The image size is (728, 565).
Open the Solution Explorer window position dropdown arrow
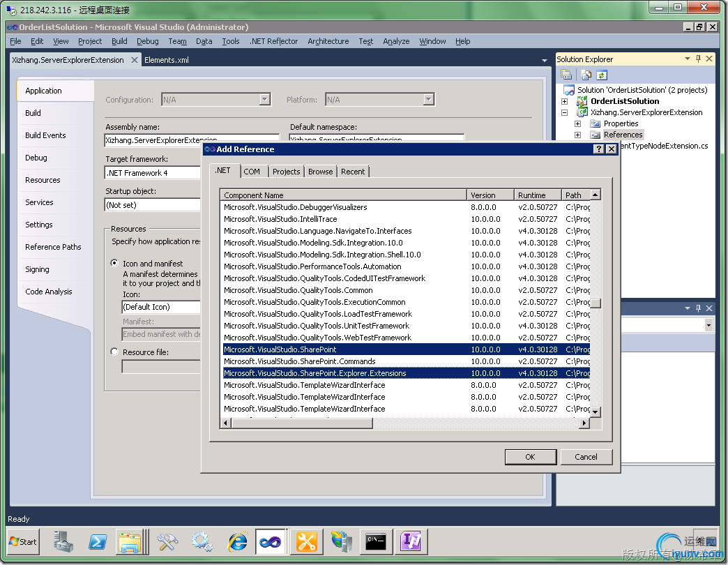pos(687,59)
